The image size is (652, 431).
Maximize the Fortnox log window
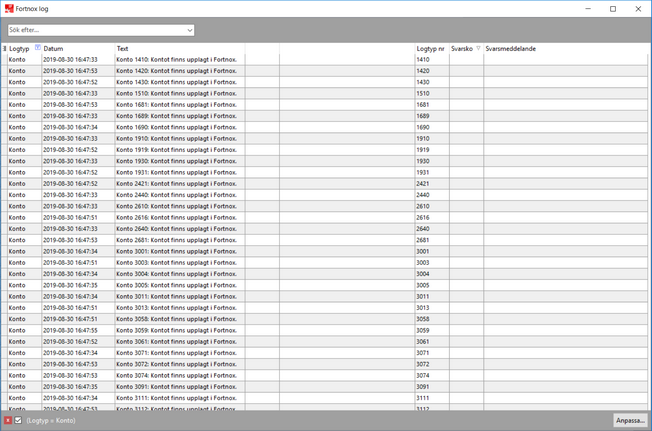[x=613, y=9]
